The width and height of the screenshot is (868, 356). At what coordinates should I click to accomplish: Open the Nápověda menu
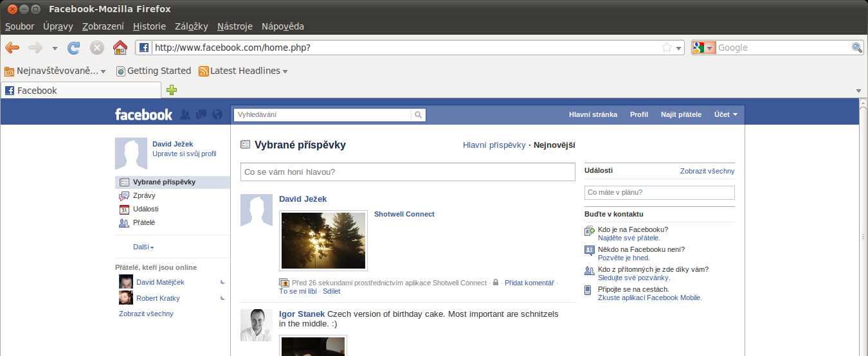point(282,26)
